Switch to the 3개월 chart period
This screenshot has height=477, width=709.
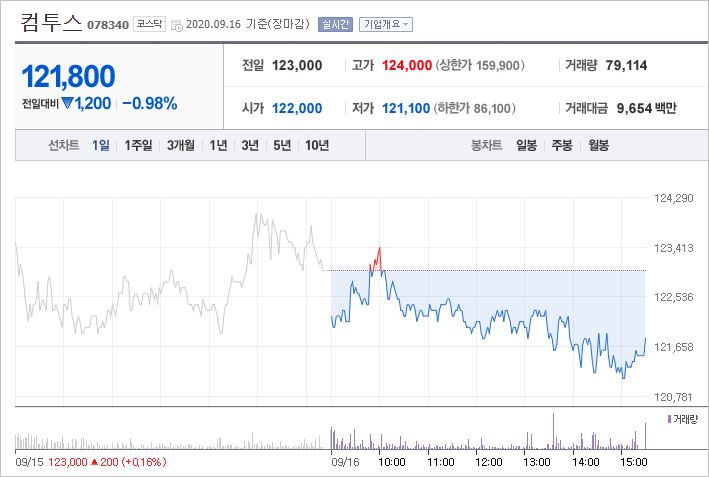[x=181, y=145]
